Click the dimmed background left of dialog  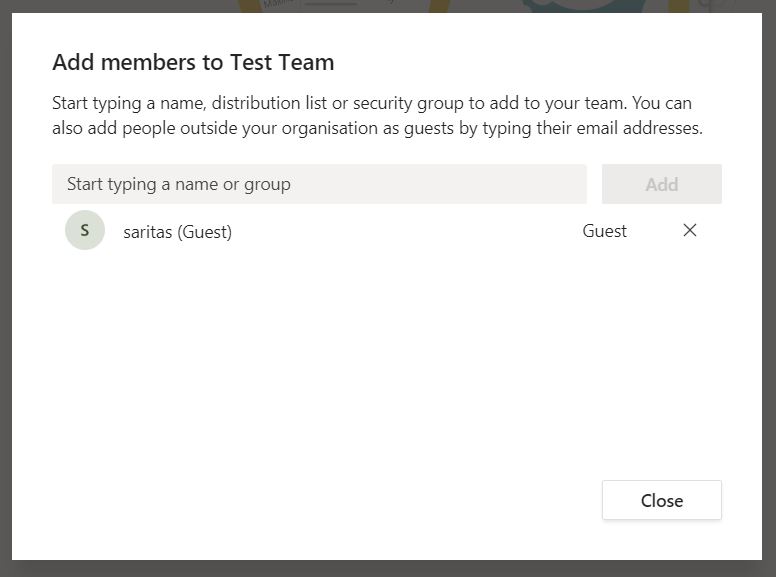tap(5, 300)
